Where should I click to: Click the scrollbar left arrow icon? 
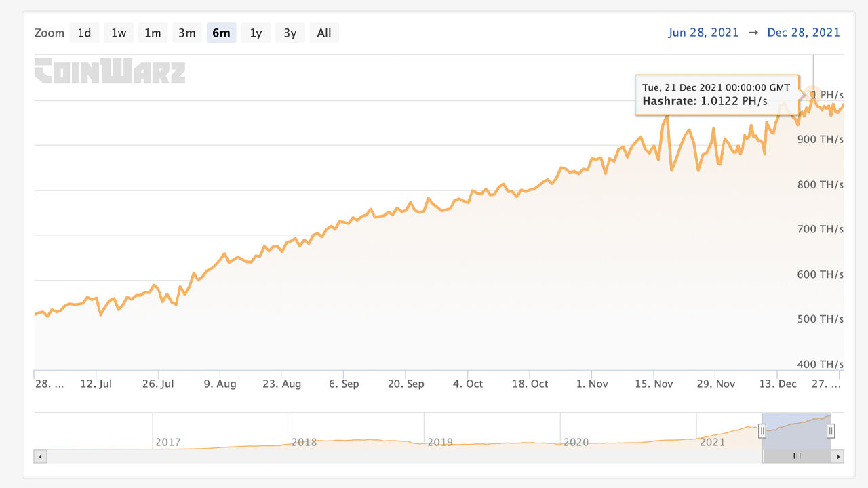(40, 456)
